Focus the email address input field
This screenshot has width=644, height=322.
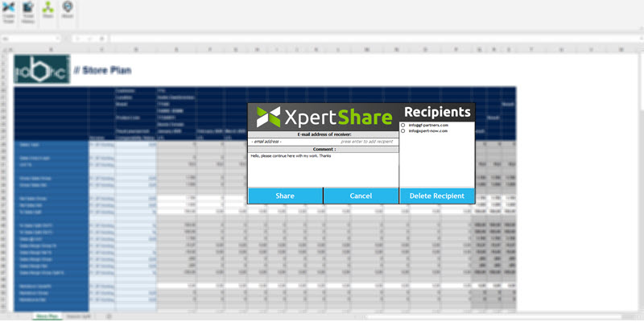323,142
